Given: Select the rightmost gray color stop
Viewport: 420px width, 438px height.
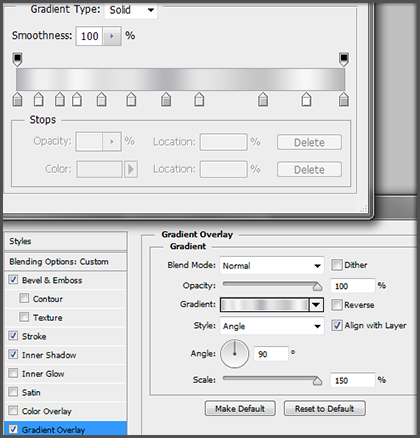Looking at the screenshot, I should [344, 99].
